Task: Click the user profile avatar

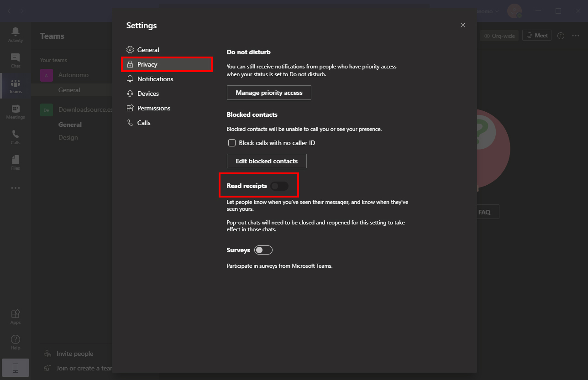Action: click(514, 11)
